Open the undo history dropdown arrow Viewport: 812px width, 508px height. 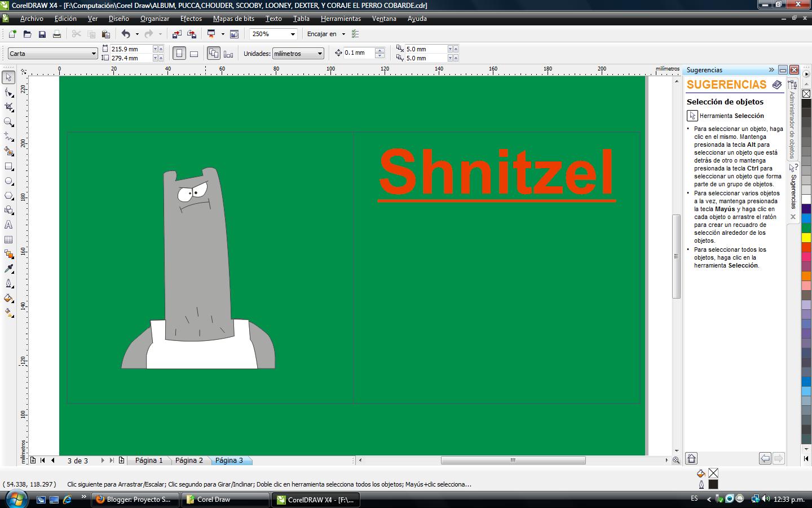(137, 34)
